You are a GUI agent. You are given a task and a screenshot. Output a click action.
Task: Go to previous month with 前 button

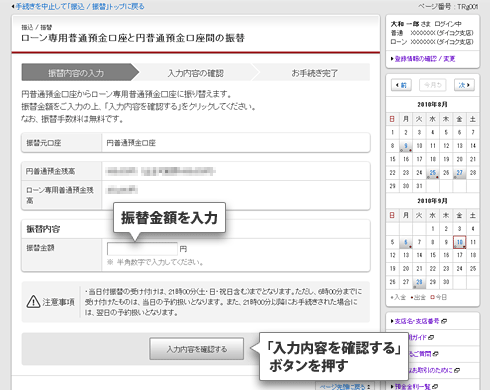click(x=401, y=85)
